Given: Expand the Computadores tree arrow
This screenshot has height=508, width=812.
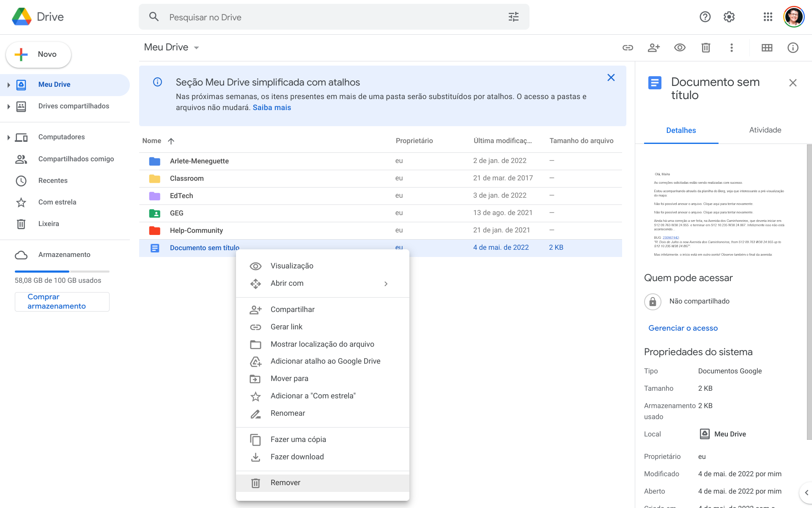Looking at the screenshot, I should tap(8, 137).
